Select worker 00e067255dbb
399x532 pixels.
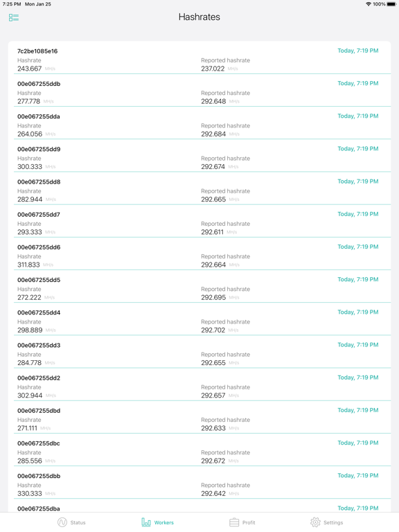click(199, 482)
